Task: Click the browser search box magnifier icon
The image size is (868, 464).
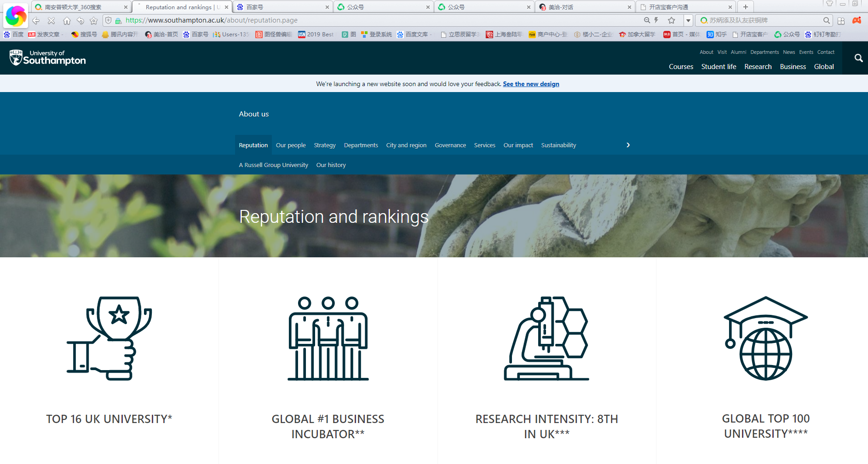Action: click(x=827, y=21)
